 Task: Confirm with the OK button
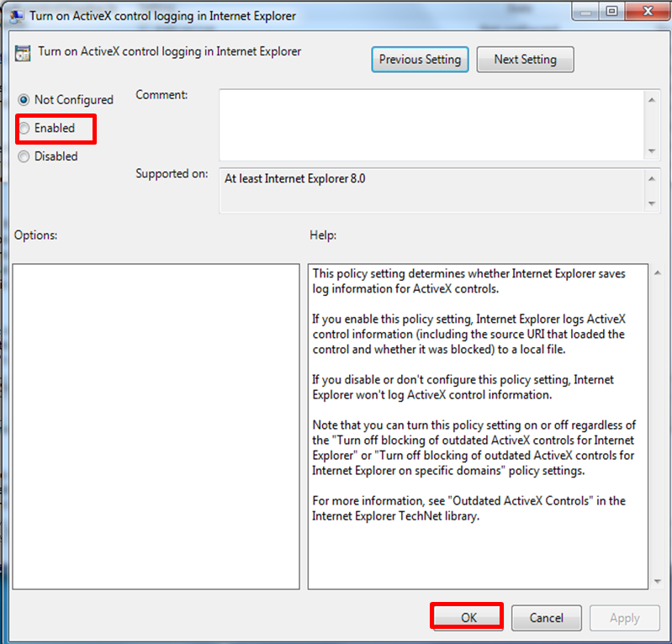468,617
